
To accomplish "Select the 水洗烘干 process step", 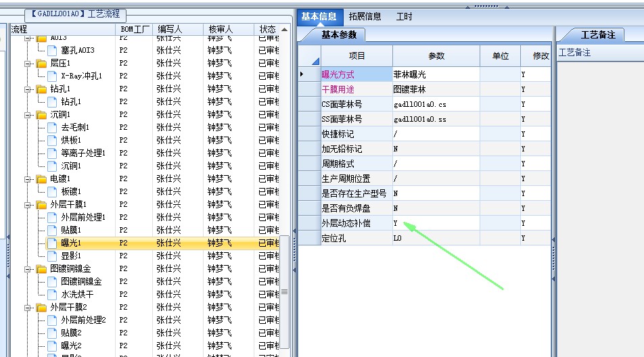I will coord(77,294).
